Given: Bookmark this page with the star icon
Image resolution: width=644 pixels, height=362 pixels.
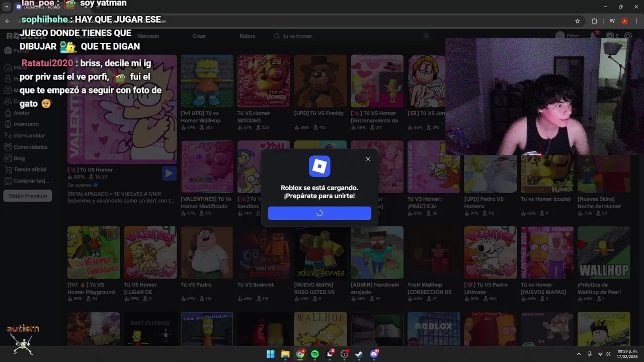Looking at the screenshot, I should coord(578,21).
